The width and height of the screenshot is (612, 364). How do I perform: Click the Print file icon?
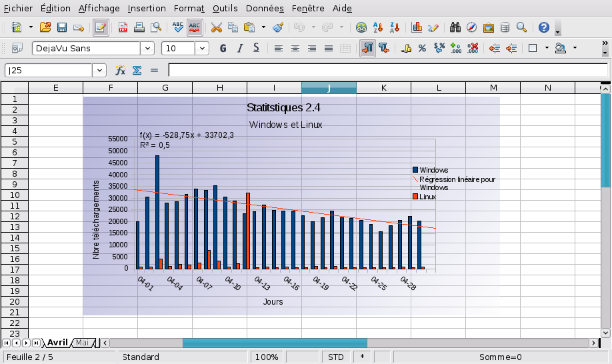139,27
